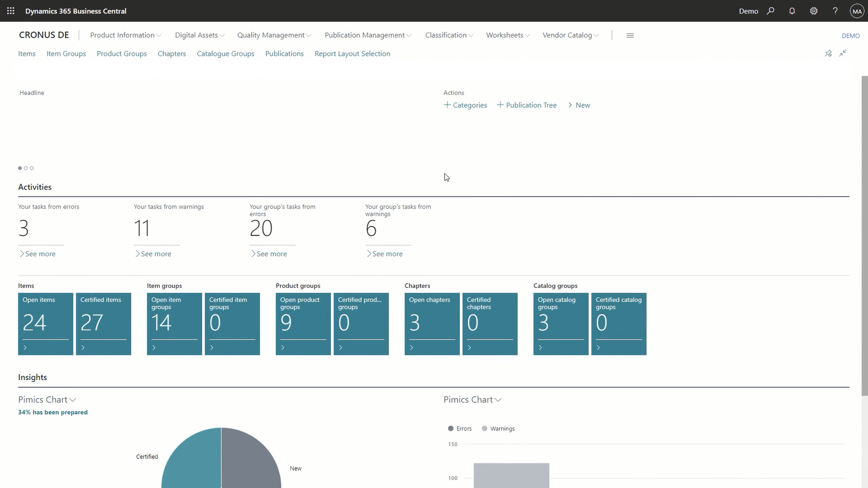The image size is (868, 488).
Task: Go to Catalogue Groups page
Action: pyautogui.click(x=225, y=54)
